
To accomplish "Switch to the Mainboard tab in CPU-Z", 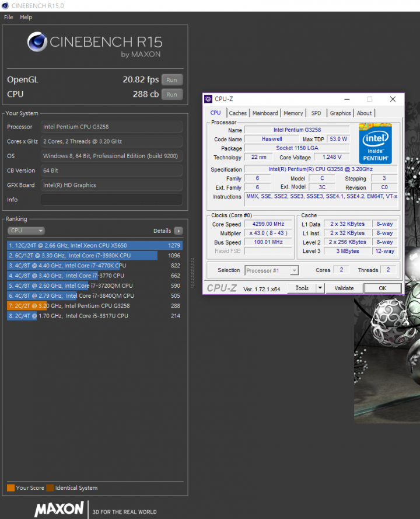I will 265,113.
